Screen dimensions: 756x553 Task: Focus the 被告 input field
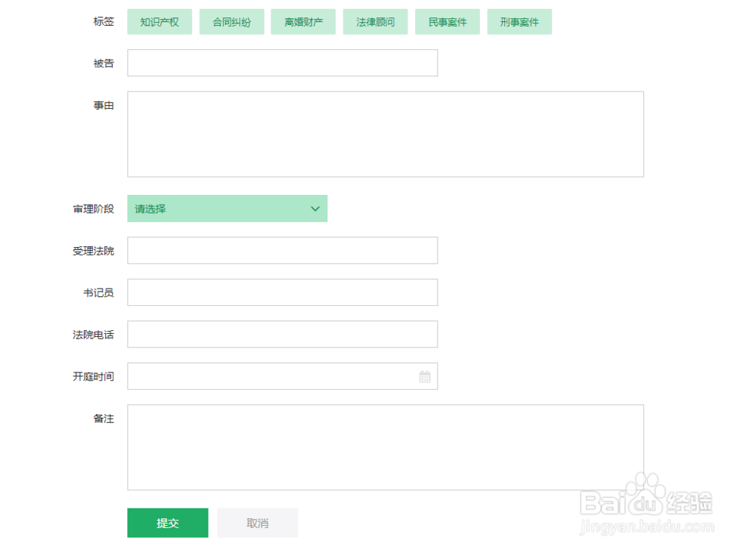(282, 63)
